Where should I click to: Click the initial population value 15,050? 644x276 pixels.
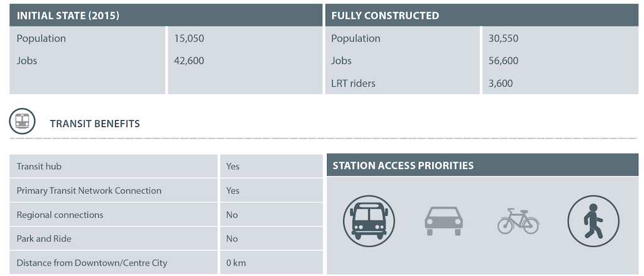pyautogui.click(x=189, y=38)
